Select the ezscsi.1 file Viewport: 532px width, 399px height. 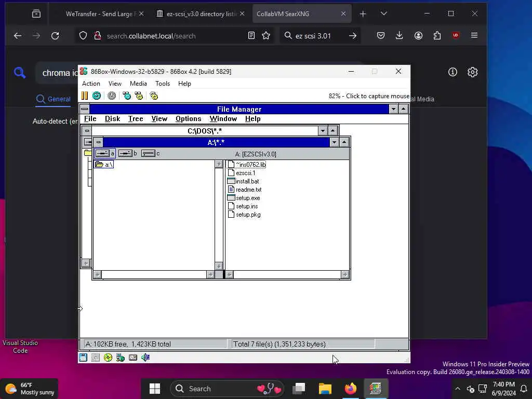click(242, 173)
